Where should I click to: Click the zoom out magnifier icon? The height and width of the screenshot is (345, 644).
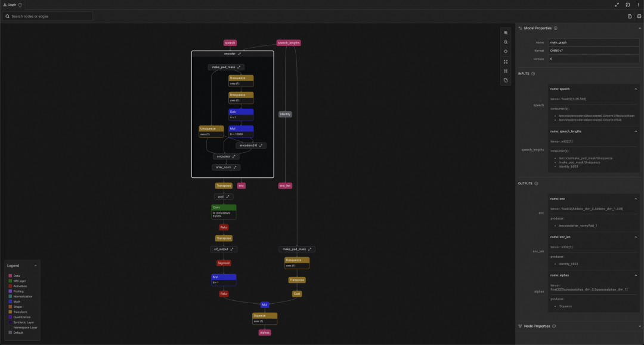click(x=506, y=42)
